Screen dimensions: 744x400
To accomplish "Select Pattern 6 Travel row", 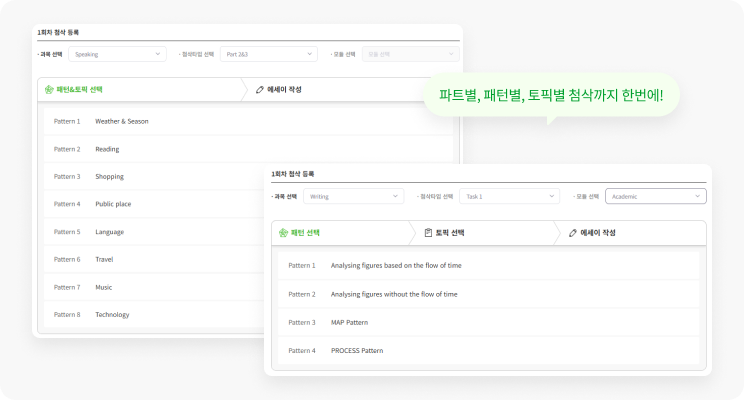I will coord(154,260).
